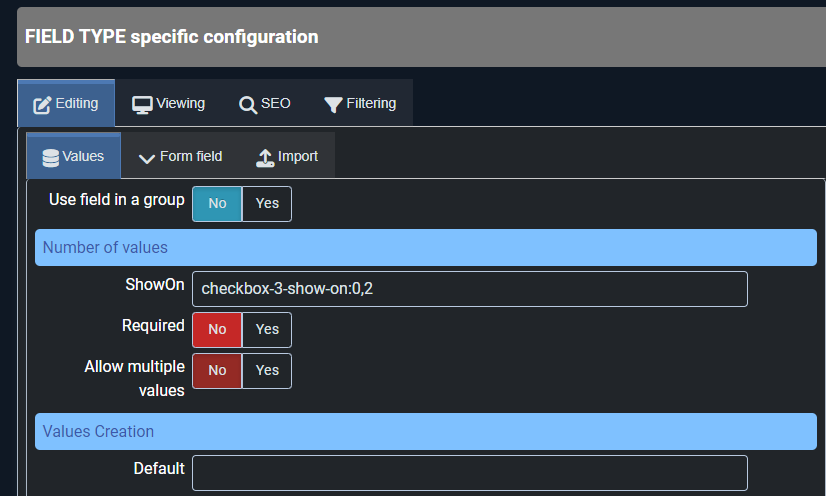Click the pencil icon on the Editing tab
Screen dimensions: 826x496
click(42, 104)
